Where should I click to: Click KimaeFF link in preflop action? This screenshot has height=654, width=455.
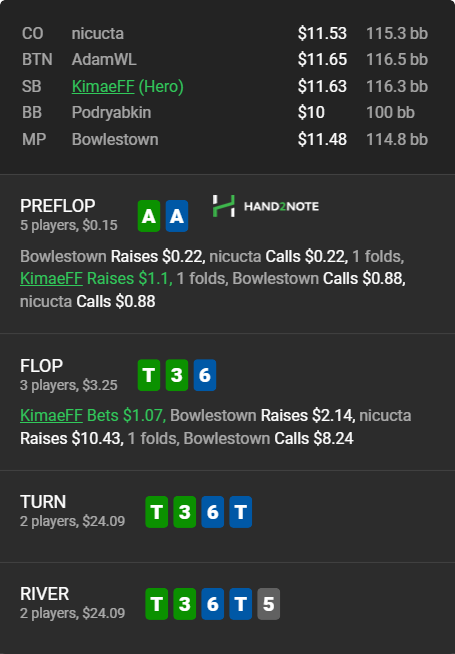[51, 278]
